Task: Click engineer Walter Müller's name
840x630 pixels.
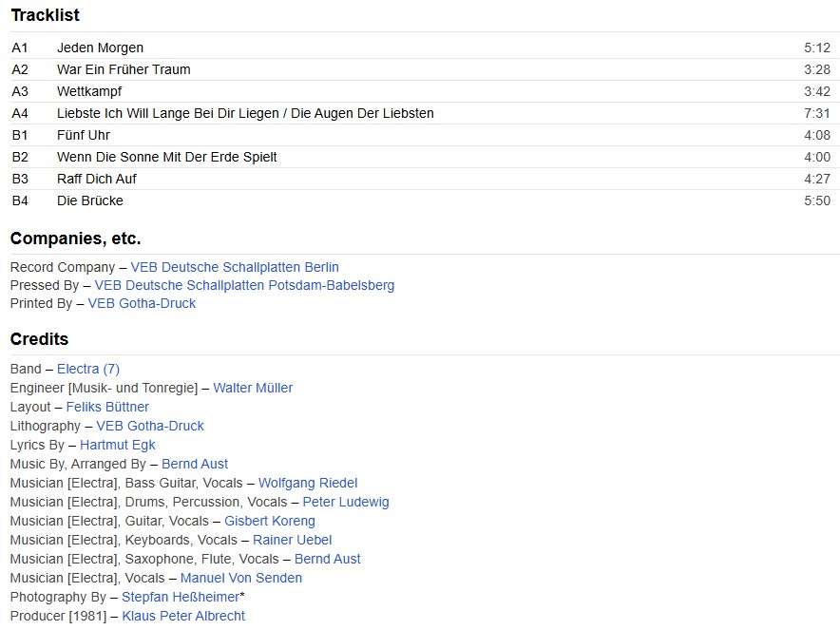Action: coord(253,388)
